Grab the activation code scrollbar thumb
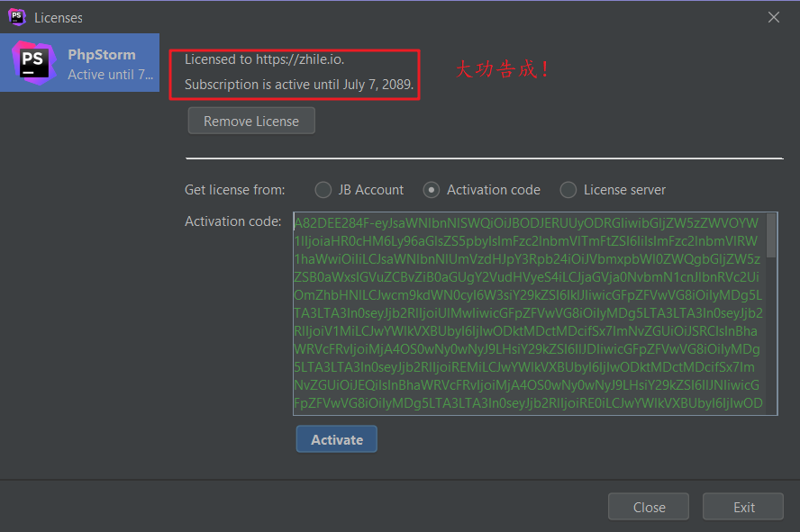The height and width of the screenshot is (532, 800). click(771, 235)
